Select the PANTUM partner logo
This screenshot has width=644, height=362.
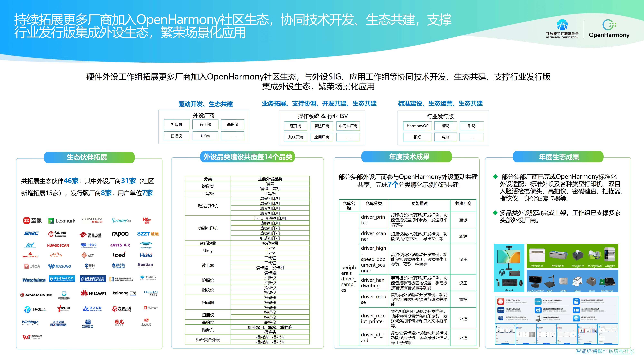[92, 220]
